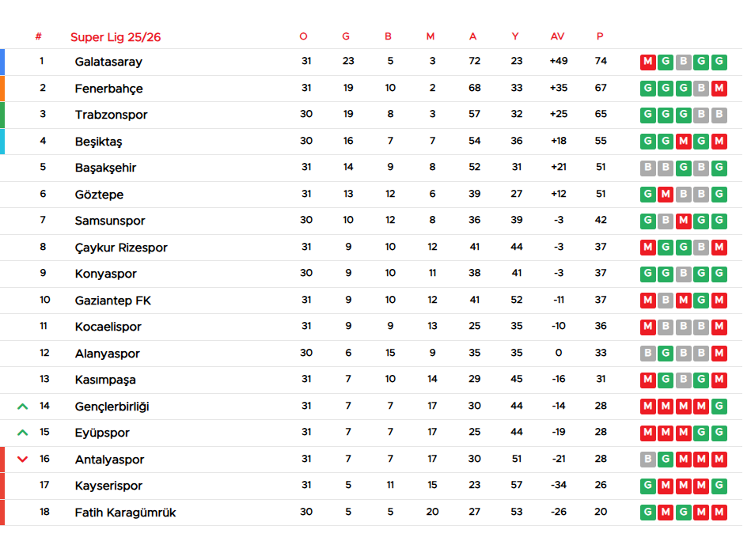
Task: Click Gençlerbirliği's green G form badge
Action: click(x=719, y=407)
